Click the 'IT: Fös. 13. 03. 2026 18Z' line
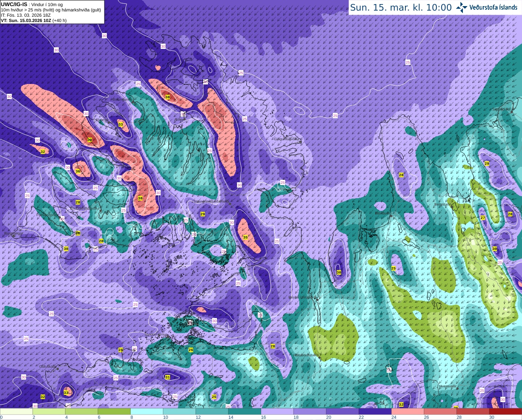Screen dimensions: 522x420 tap(25, 15)
